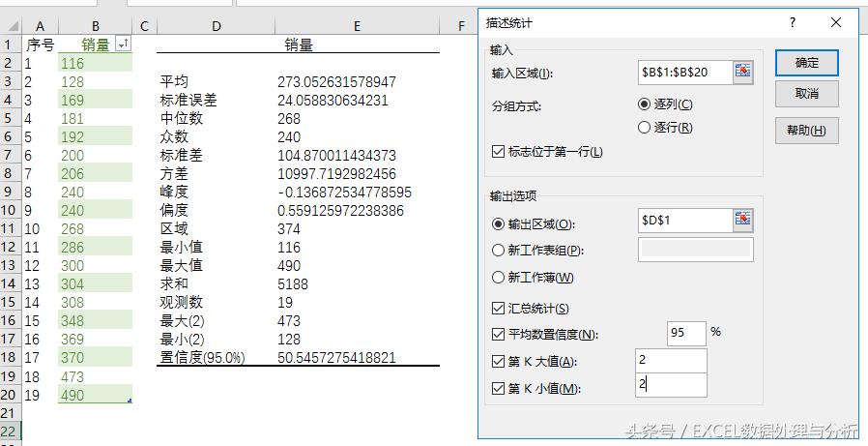Click skewness value 0.559125972238386
The image size is (868, 446).
click(357, 211)
